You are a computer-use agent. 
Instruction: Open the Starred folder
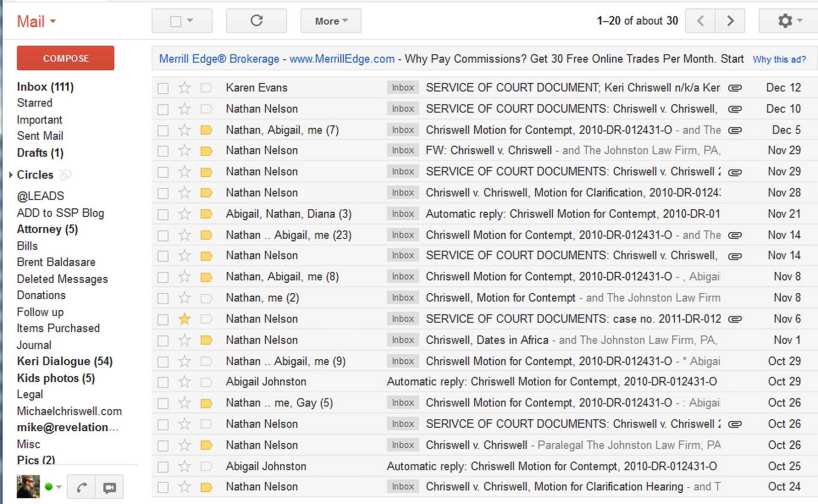(35, 103)
